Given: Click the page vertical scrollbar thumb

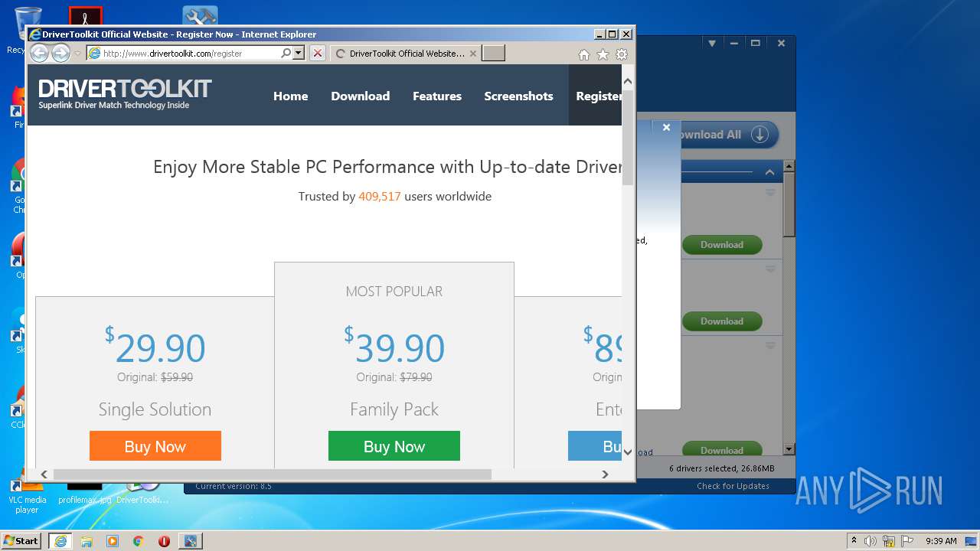Looking at the screenshot, I should 628,137.
